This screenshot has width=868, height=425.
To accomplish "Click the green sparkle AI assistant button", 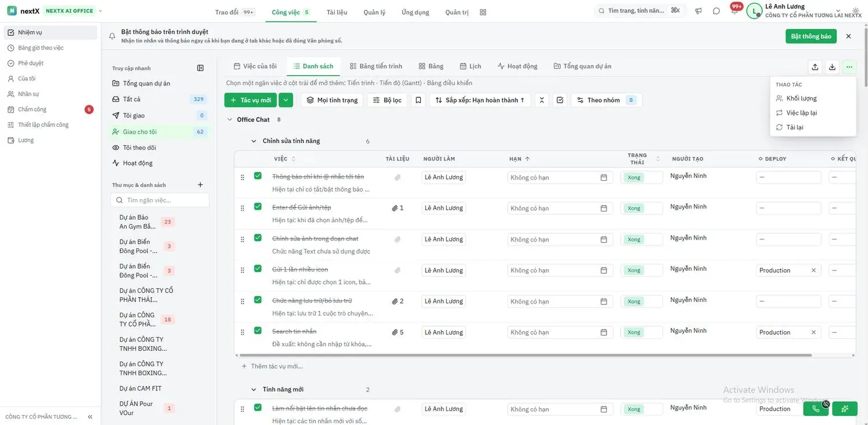I will pos(845,409).
